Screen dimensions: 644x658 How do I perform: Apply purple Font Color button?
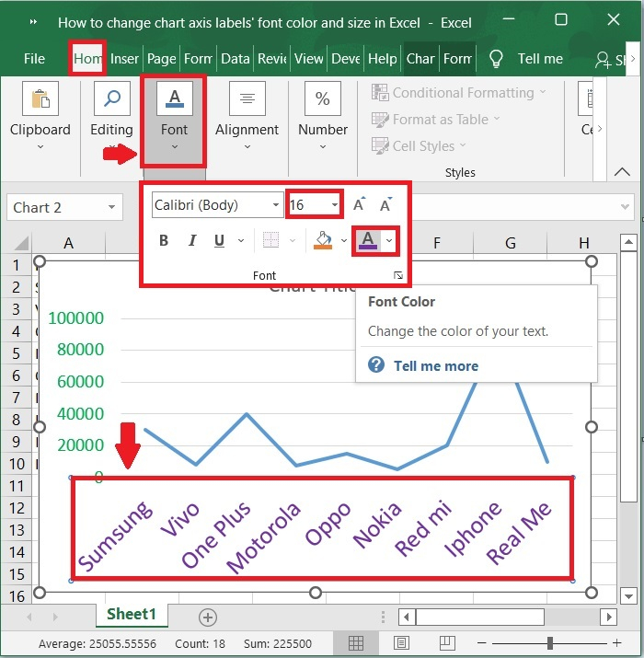coord(368,240)
